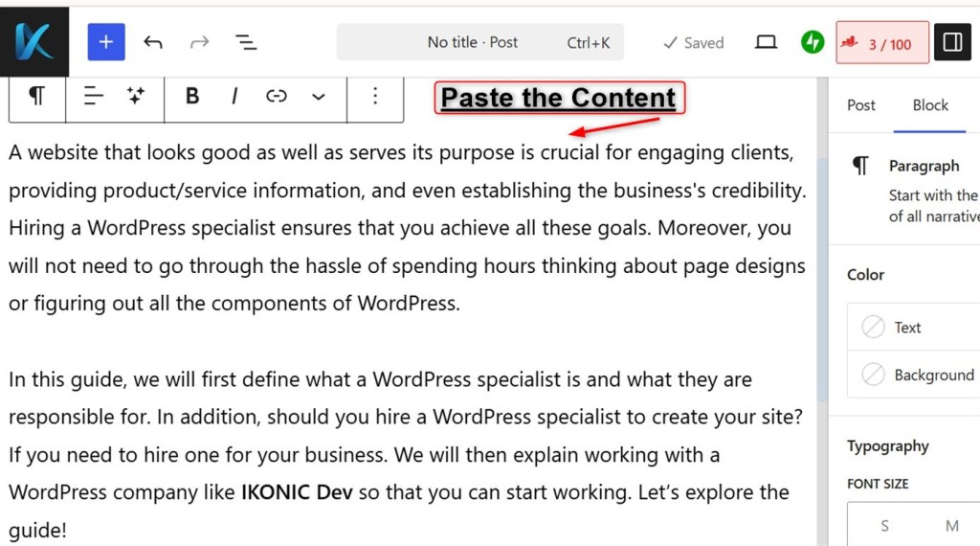This screenshot has width=980, height=546.
Task: Switch to the Block tab
Action: 930,105
